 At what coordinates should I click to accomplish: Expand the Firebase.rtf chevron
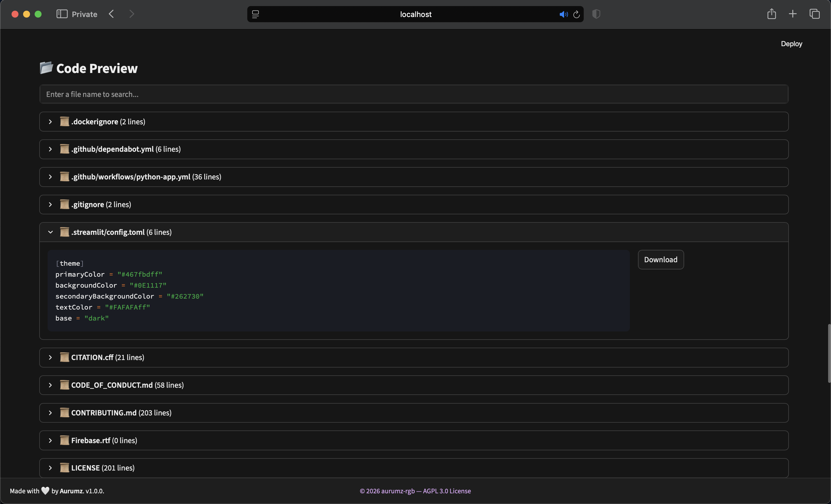(x=50, y=440)
